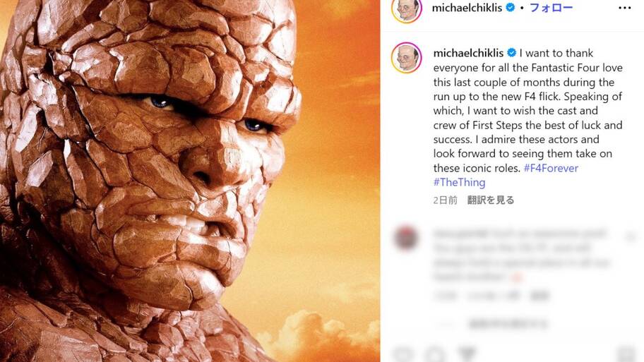Toggle the bookmark save icon
The width and height of the screenshot is (644, 362).
tap(627, 355)
